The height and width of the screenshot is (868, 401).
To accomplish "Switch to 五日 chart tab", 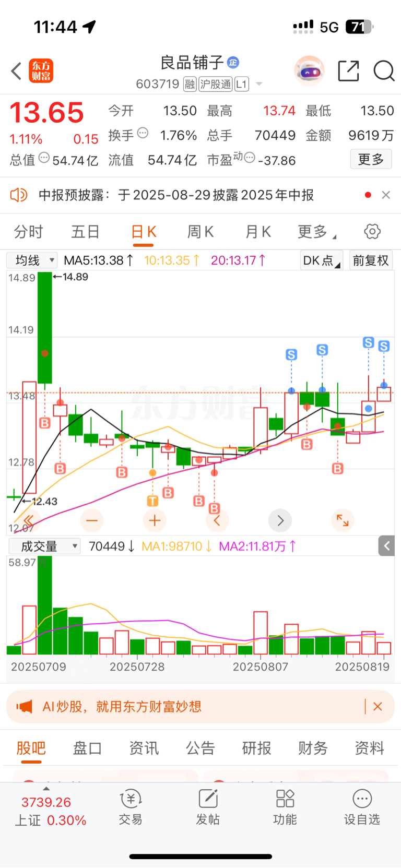I will click(x=86, y=232).
